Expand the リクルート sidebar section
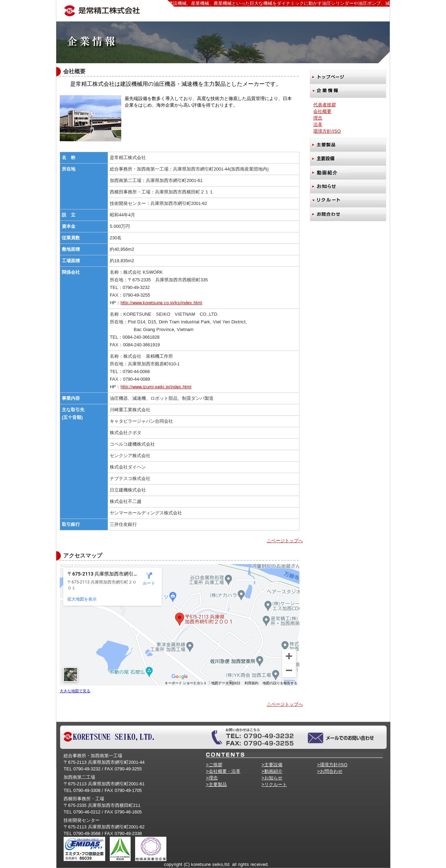446x868 pixels. pyautogui.click(x=348, y=200)
